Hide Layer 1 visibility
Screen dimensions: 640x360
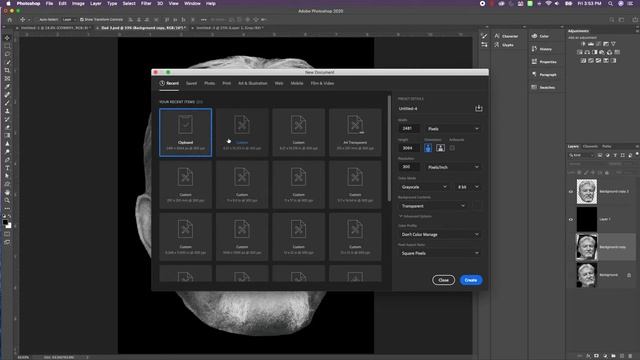click(571, 219)
